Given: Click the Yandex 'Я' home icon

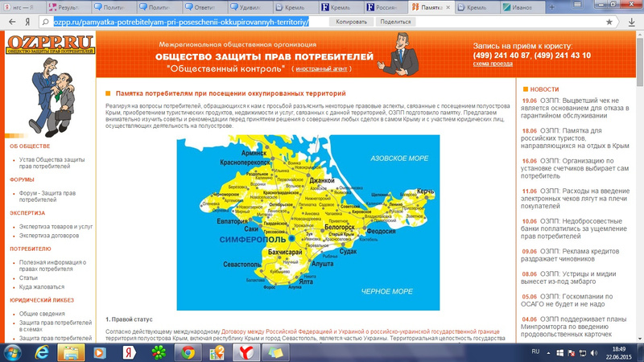Looking at the screenshot, I should coord(29,22).
